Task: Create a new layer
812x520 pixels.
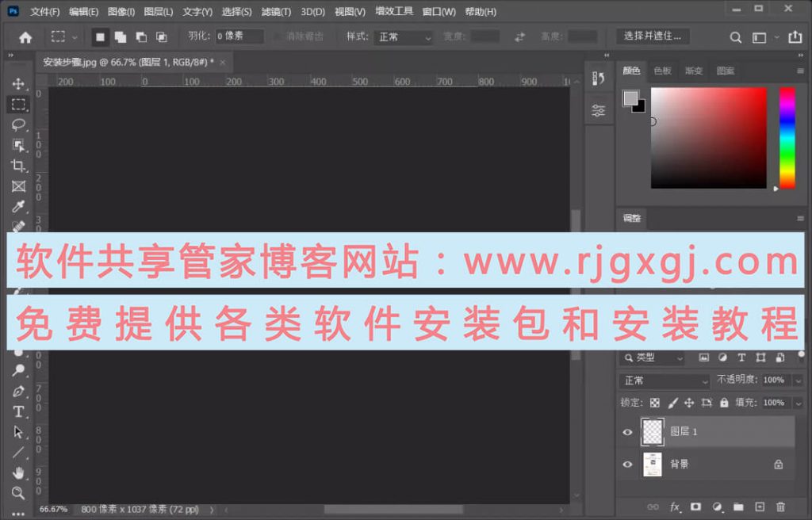Action: pyautogui.click(x=760, y=507)
